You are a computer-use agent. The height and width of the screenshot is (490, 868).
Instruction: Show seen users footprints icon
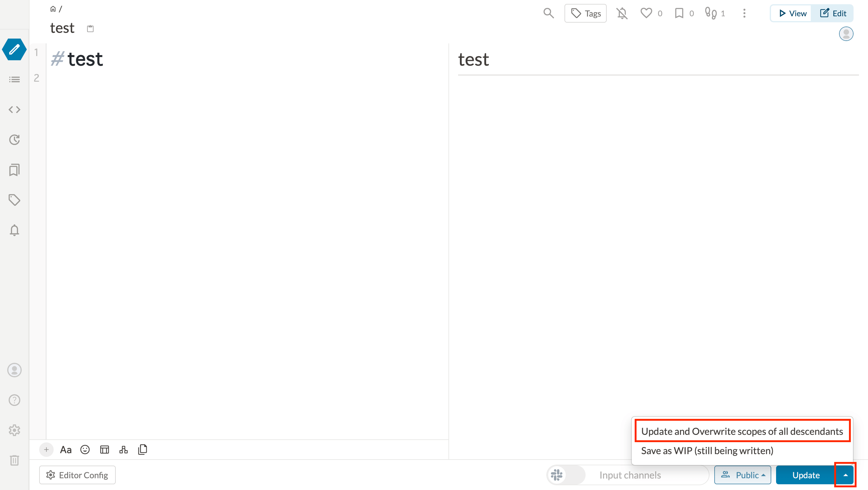click(x=711, y=13)
